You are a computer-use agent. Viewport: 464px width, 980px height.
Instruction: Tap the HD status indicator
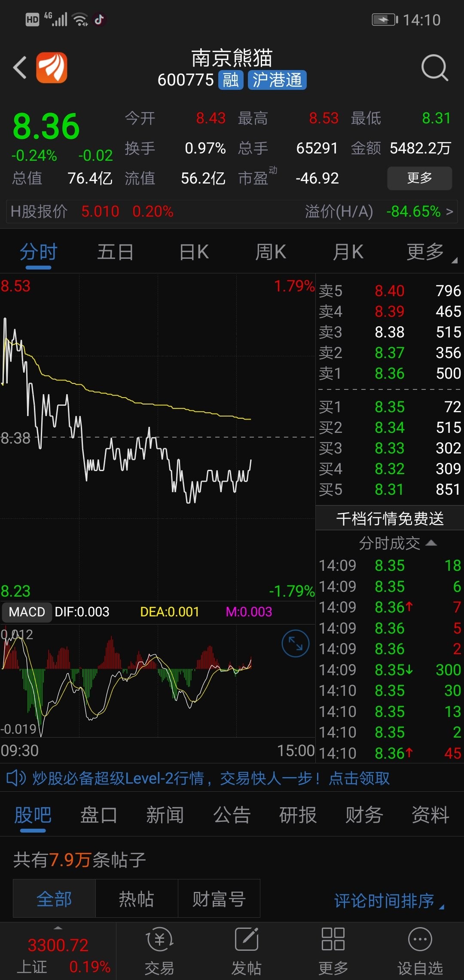click(x=32, y=20)
